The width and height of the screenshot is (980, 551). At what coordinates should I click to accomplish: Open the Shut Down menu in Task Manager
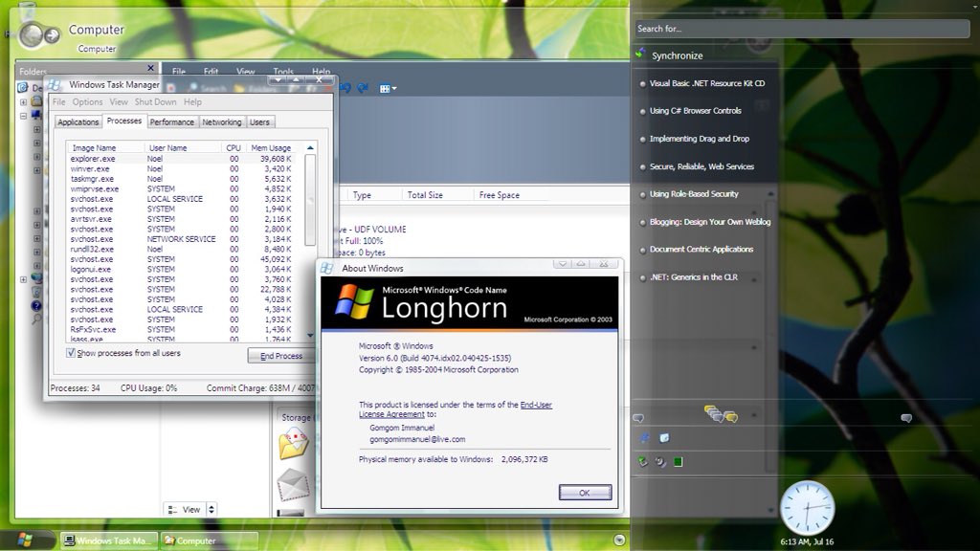(156, 101)
